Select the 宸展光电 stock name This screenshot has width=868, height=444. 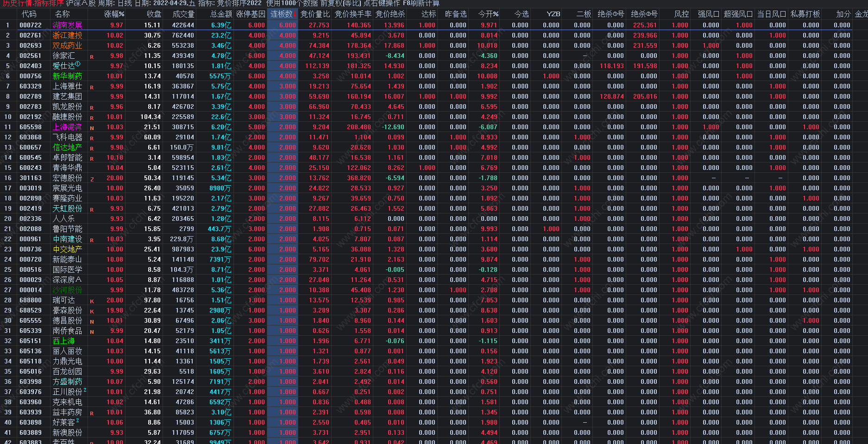pos(67,188)
